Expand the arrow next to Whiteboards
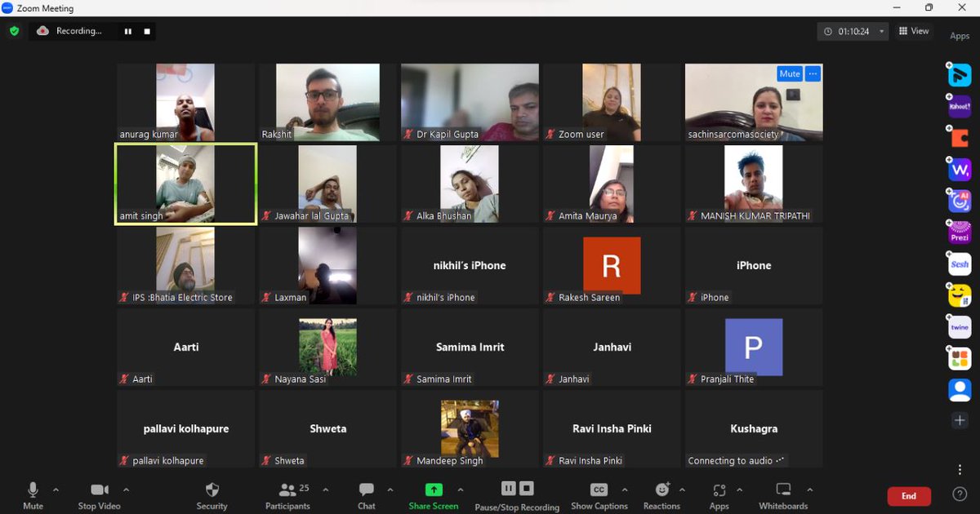The image size is (980, 514). tap(809, 490)
